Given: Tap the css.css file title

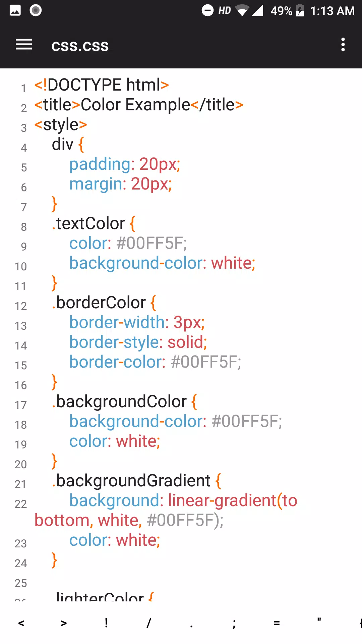Looking at the screenshot, I should click(x=80, y=46).
